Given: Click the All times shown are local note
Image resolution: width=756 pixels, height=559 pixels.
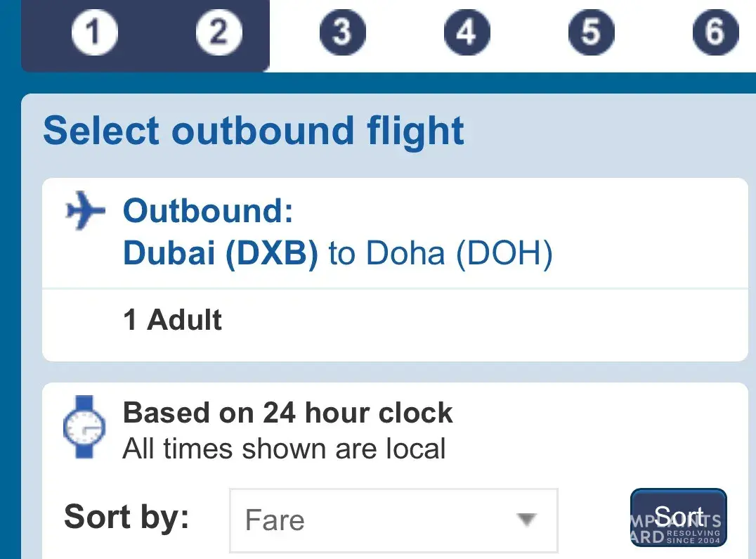Looking at the screenshot, I should (x=284, y=449).
